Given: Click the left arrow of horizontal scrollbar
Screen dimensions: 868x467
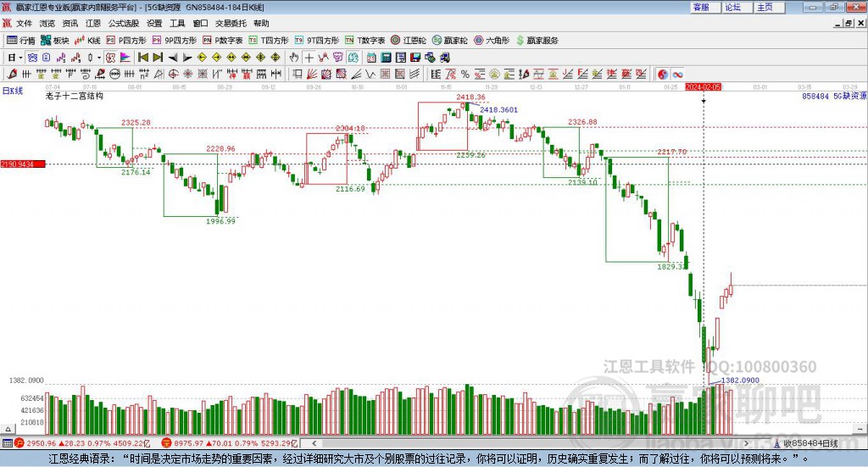Looking at the screenshot, I should (314, 443).
